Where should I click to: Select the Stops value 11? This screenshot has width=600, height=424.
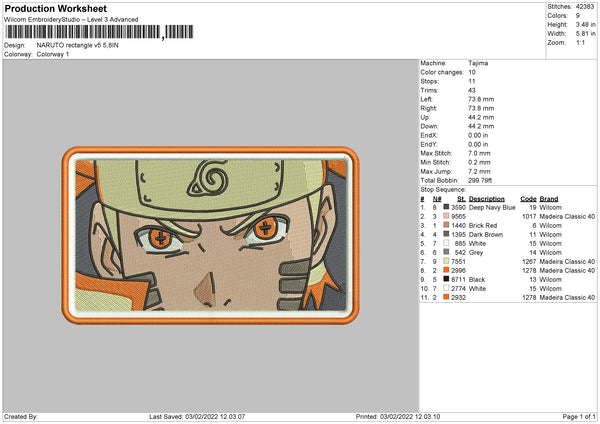click(471, 82)
